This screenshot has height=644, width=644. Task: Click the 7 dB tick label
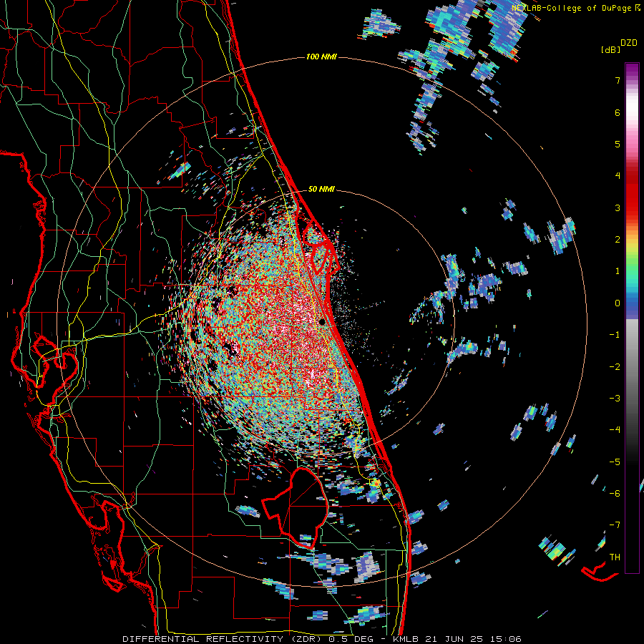tap(618, 81)
